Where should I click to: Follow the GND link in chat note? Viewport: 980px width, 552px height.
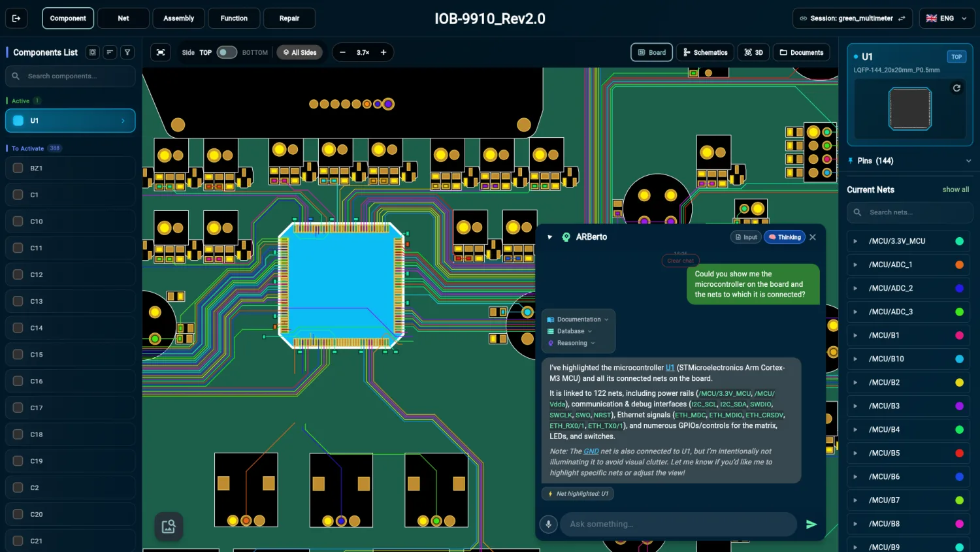591,451
